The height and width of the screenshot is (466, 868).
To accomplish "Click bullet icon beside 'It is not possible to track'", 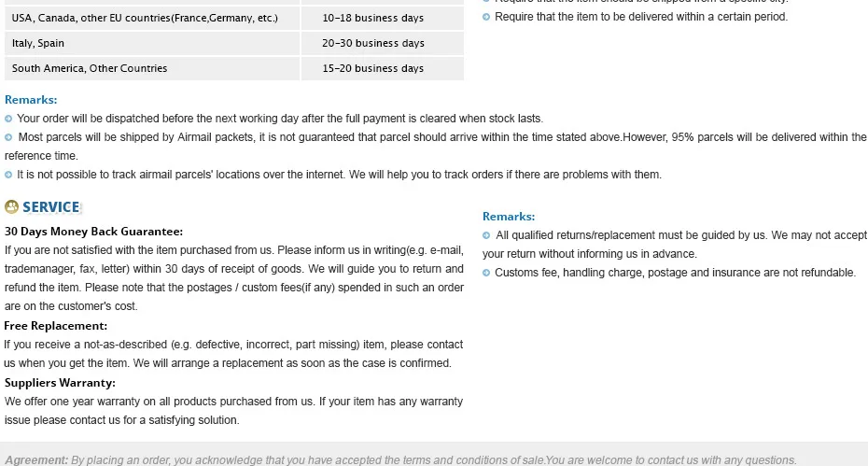I will coord(8,175).
